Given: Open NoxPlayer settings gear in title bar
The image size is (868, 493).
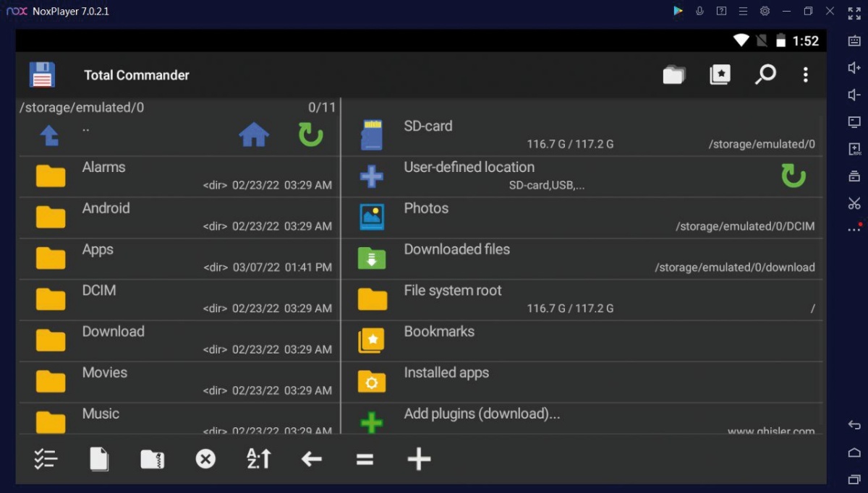Looking at the screenshot, I should tap(765, 11).
